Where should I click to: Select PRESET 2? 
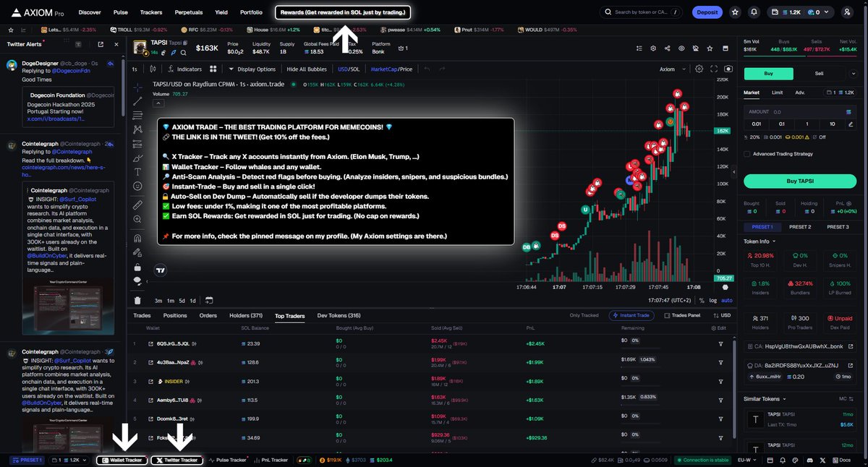pyautogui.click(x=799, y=227)
